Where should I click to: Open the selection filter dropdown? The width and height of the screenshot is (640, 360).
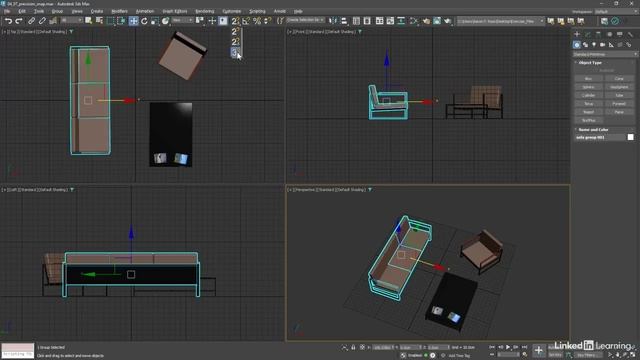click(71, 20)
